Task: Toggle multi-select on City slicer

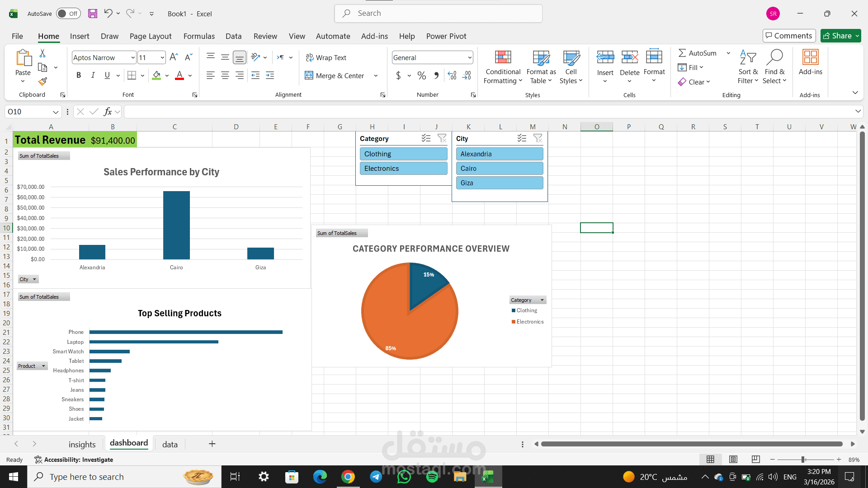Action: (x=522, y=138)
